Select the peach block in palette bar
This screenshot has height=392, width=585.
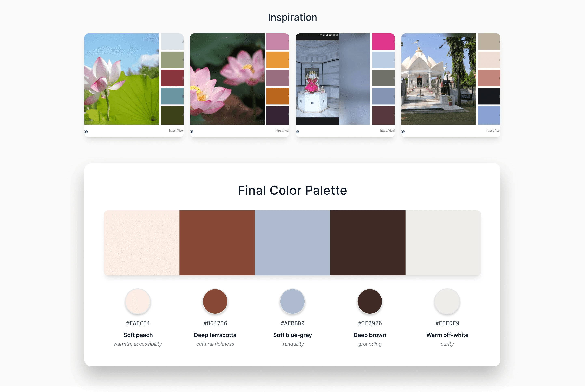pyautogui.click(x=142, y=243)
